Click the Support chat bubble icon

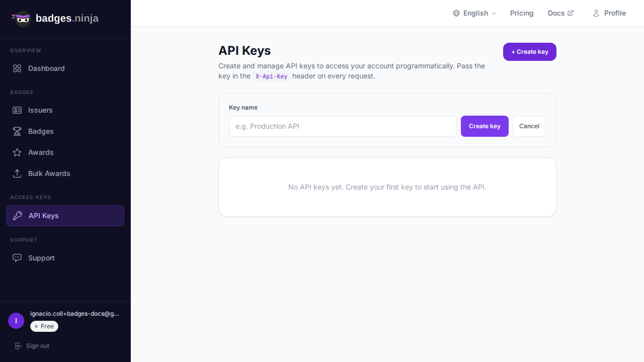point(17,258)
